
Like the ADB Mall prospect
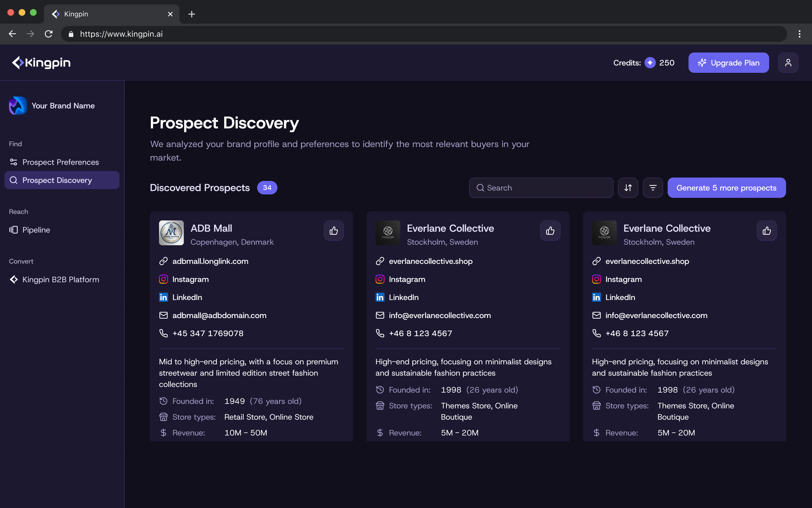[x=334, y=231]
